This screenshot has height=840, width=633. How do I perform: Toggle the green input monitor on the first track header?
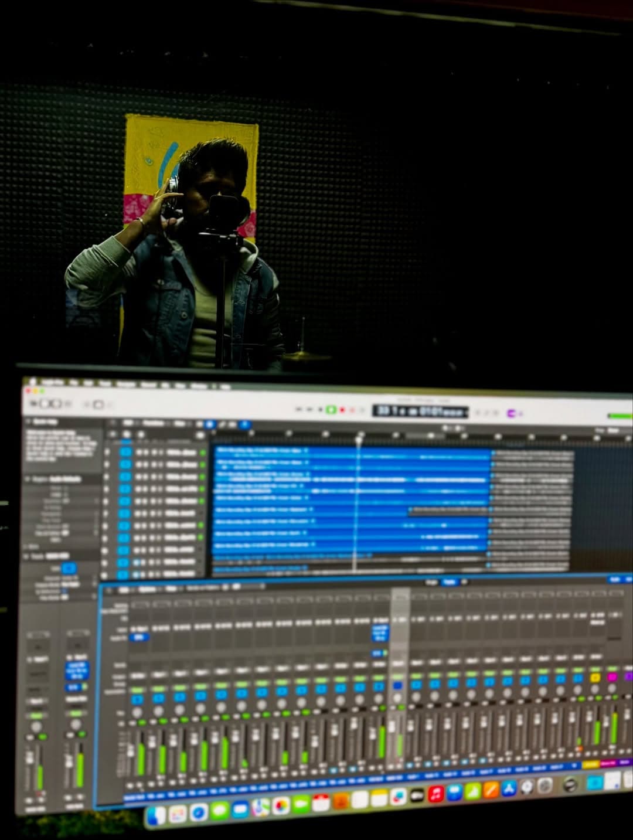coord(203,453)
